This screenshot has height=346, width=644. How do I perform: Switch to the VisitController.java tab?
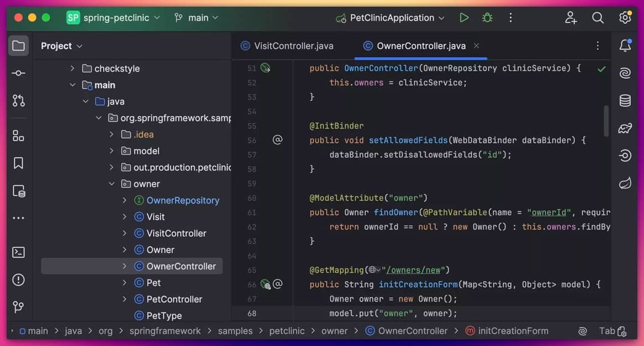coord(293,46)
